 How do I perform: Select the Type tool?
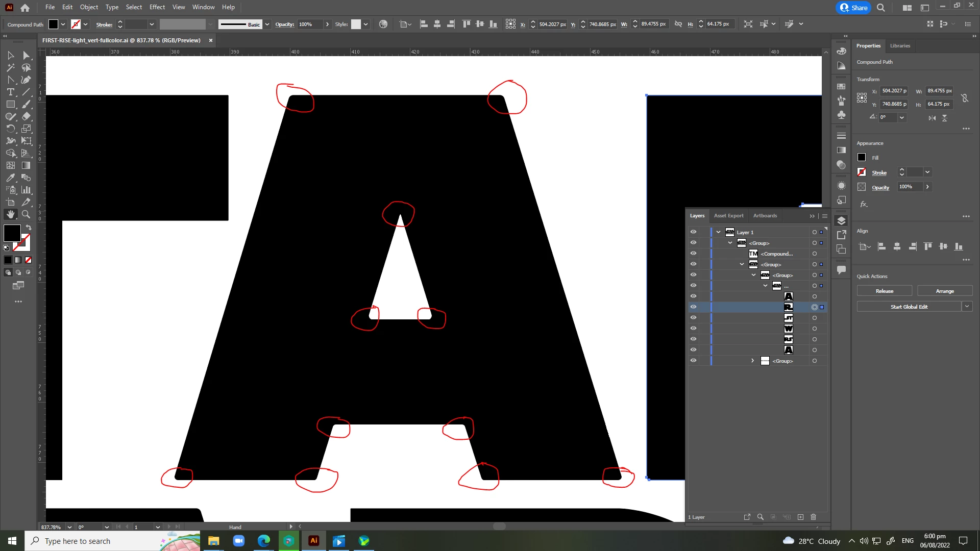point(10,92)
